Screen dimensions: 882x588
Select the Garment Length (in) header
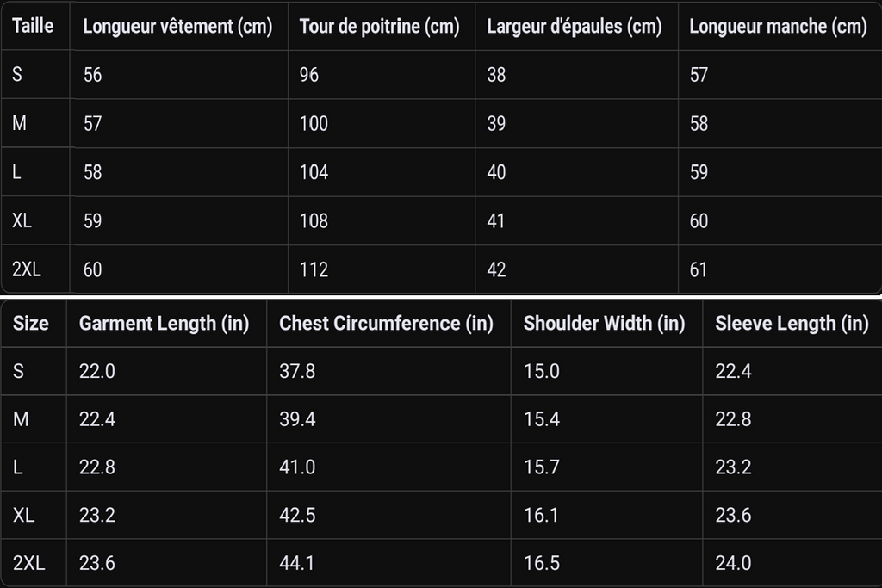(x=164, y=323)
